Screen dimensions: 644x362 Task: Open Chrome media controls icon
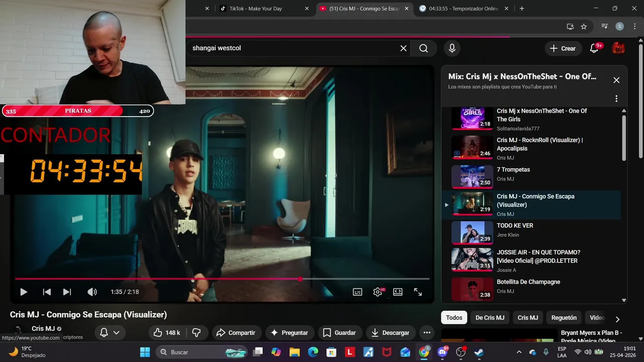605,27
